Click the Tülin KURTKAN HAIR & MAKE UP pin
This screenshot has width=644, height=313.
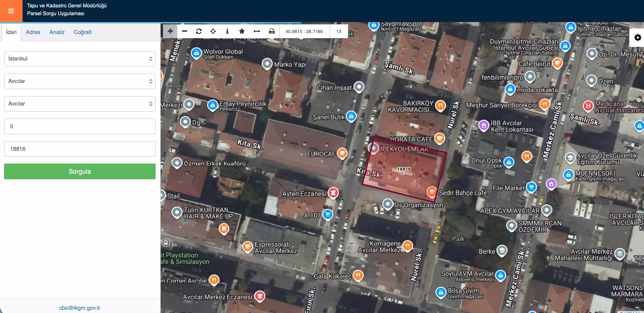[177, 213]
